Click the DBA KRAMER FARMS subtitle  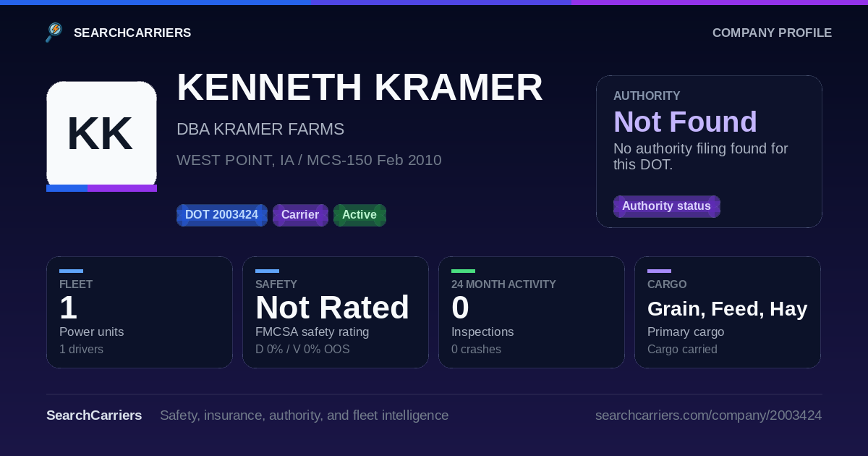[260, 130]
